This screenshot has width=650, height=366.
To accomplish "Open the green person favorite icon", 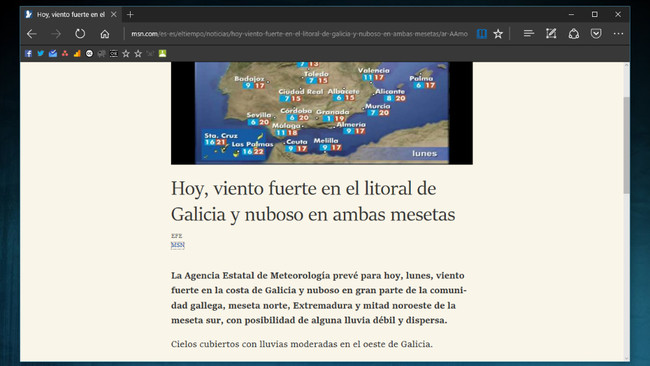I will point(162,53).
